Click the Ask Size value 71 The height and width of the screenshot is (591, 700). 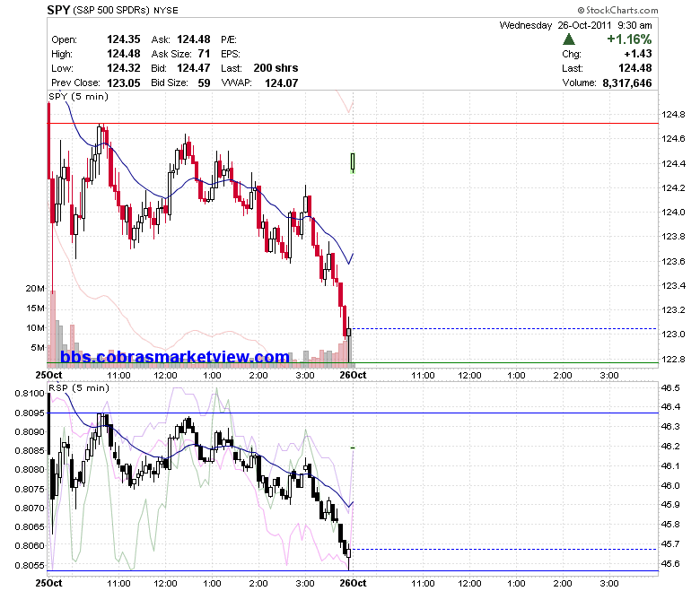pyautogui.click(x=204, y=54)
